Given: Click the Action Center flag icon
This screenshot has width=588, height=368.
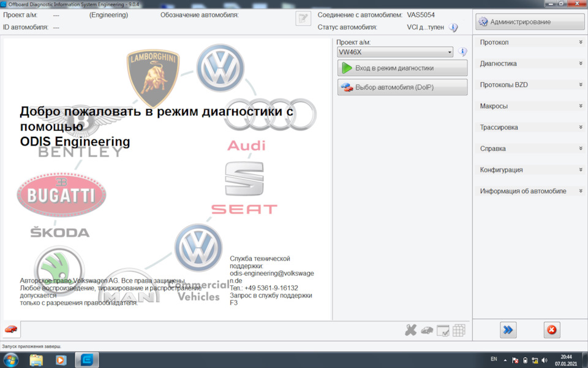Looking at the screenshot, I should point(515,360).
